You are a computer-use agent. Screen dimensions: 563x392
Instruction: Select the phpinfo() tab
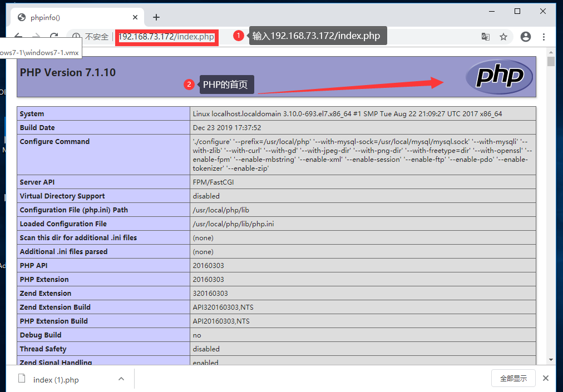[x=77, y=17]
